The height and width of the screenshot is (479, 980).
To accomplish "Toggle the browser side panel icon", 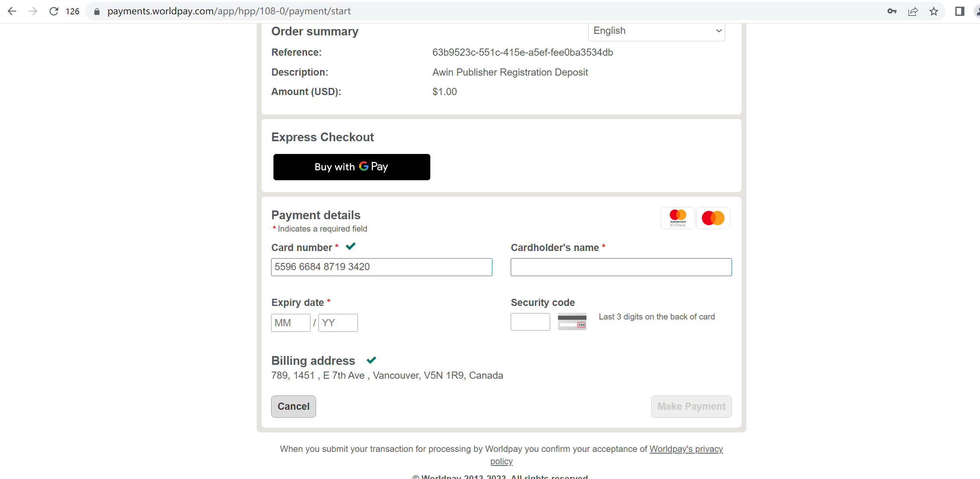I will (959, 11).
